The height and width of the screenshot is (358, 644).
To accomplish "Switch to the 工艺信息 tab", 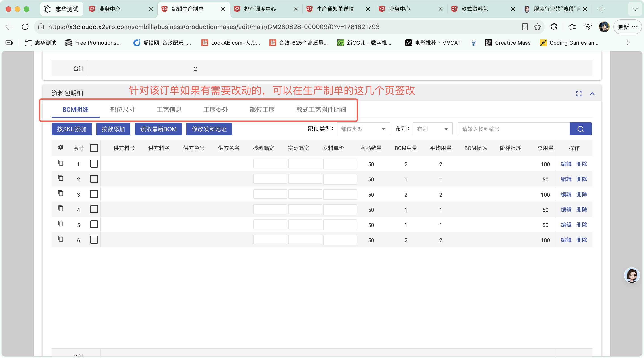I will (x=169, y=110).
